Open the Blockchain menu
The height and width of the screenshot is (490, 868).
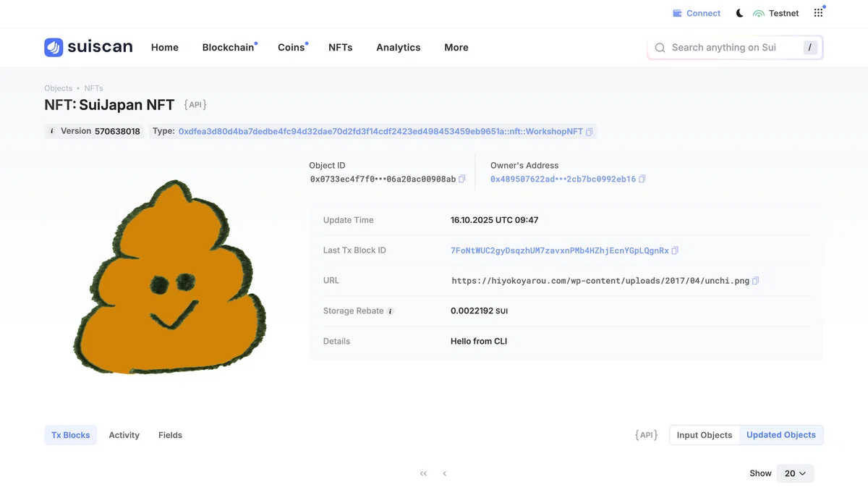(x=229, y=47)
